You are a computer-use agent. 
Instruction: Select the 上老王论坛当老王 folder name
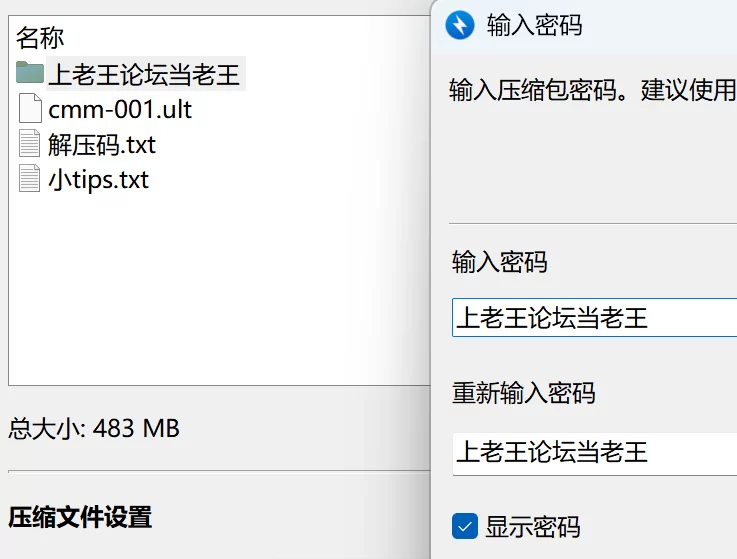[145, 74]
